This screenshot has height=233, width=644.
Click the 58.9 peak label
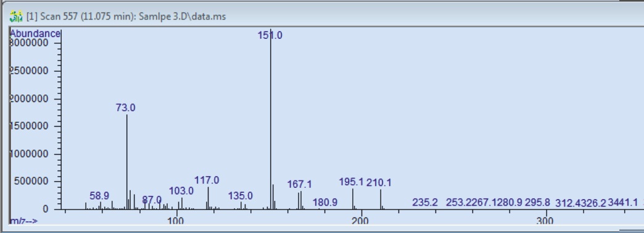coord(99,196)
